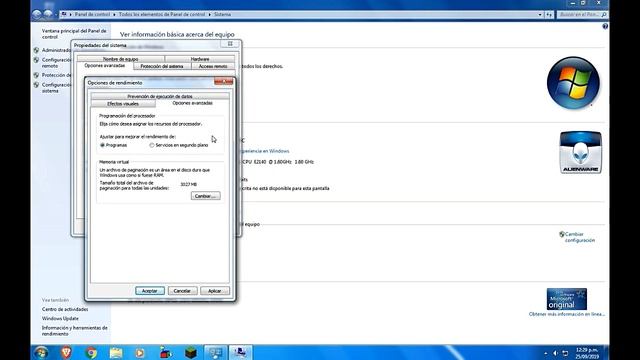
Task: Open address bar history dropdown
Action: point(540,14)
